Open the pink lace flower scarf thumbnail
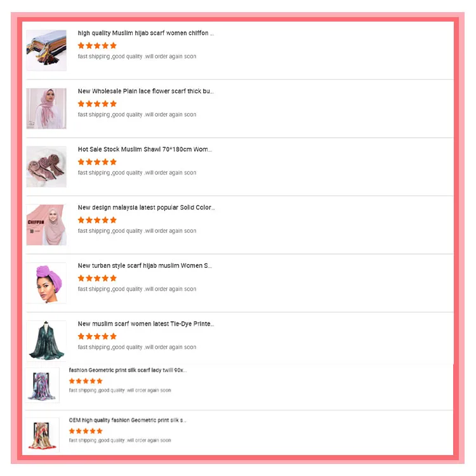 (x=46, y=109)
